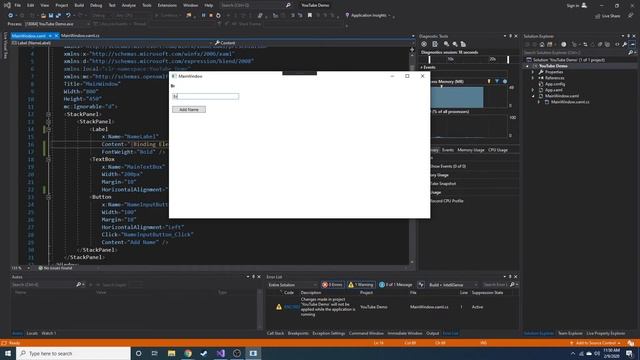This screenshot has height=360, width=640.
Task: Click Solution Explorer Properties wrench icon
Action: click(624, 44)
